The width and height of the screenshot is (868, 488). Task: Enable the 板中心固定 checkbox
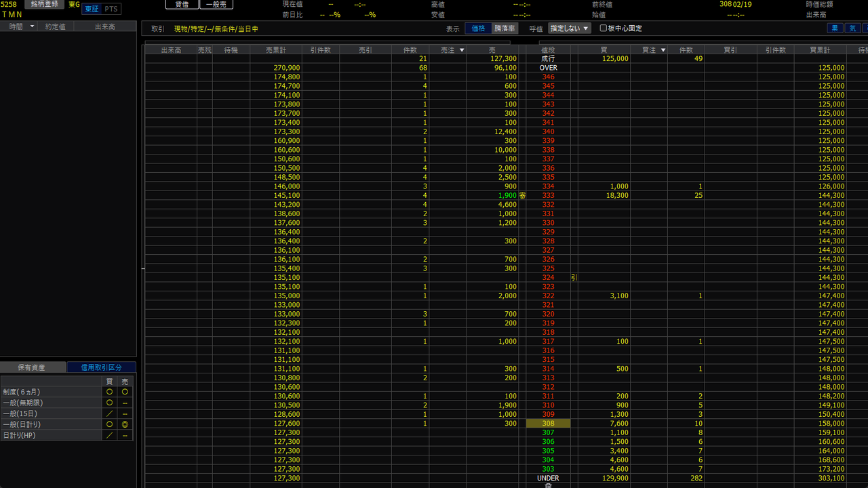[x=604, y=28]
